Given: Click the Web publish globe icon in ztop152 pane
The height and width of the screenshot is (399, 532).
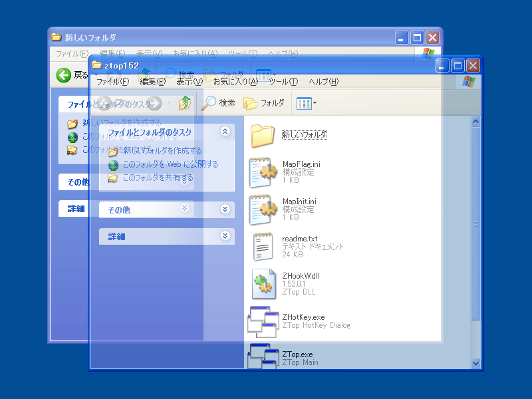Looking at the screenshot, I should pos(113,165).
